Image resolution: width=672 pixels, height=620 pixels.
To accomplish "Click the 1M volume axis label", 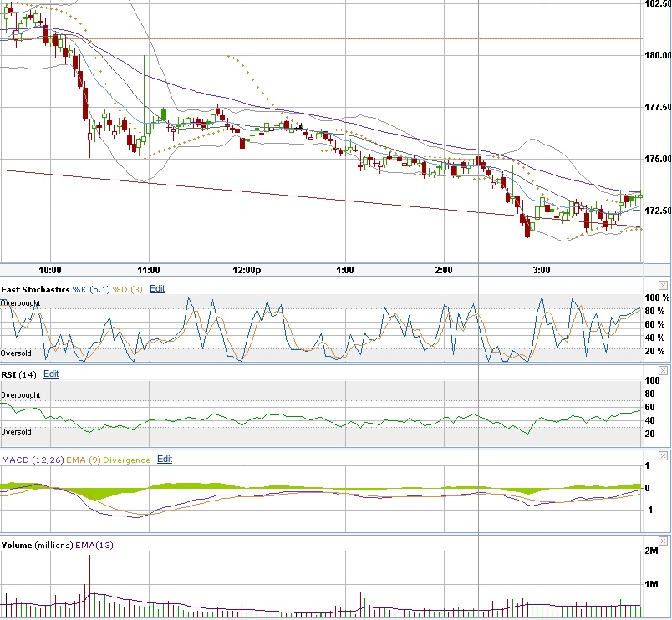I will pyautogui.click(x=651, y=584).
